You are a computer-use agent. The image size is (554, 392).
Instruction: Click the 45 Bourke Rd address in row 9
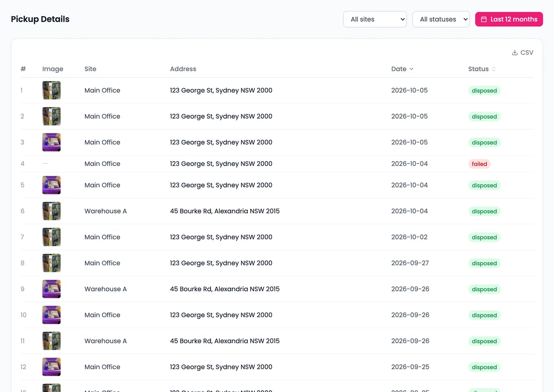point(225,289)
